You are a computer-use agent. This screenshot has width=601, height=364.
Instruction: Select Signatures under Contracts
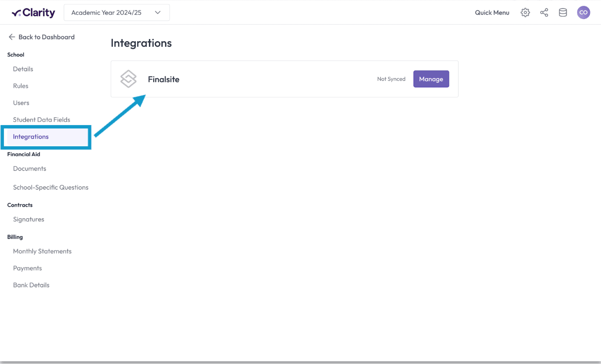pyautogui.click(x=29, y=219)
